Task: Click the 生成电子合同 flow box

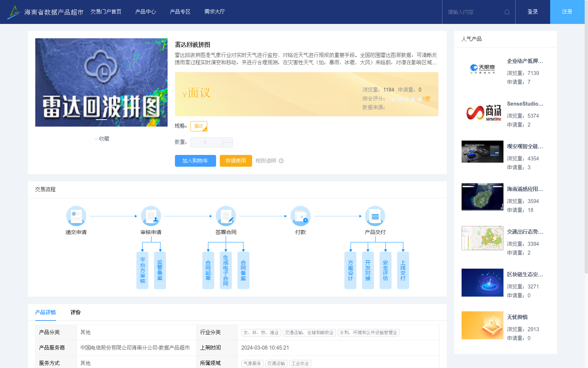Action: (x=226, y=270)
